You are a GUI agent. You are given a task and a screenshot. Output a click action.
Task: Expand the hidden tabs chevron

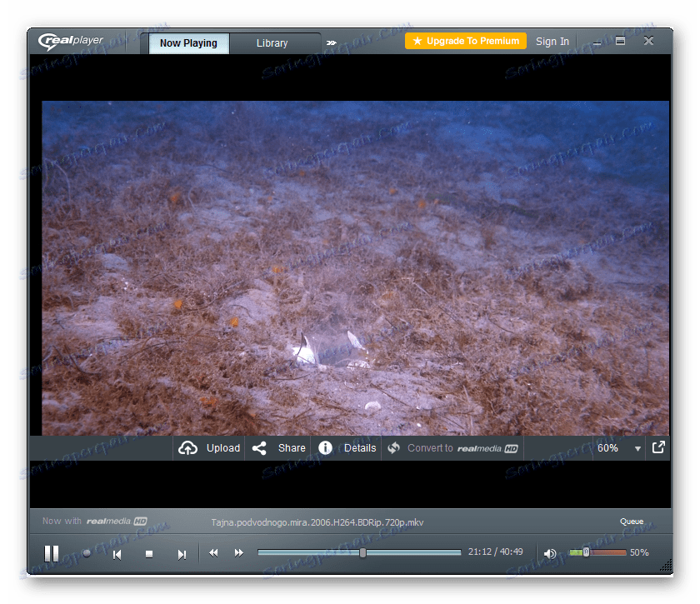click(x=331, y=42)
